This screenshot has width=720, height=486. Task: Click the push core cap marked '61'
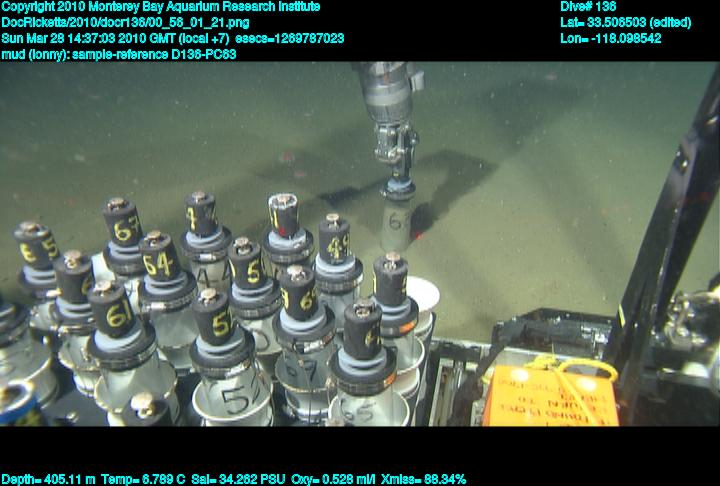112,309
